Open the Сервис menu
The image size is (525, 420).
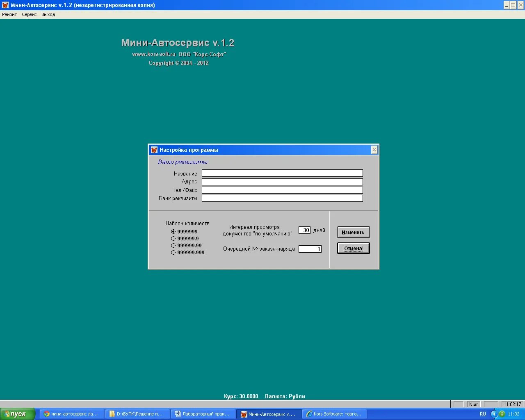tap(29, 14)
